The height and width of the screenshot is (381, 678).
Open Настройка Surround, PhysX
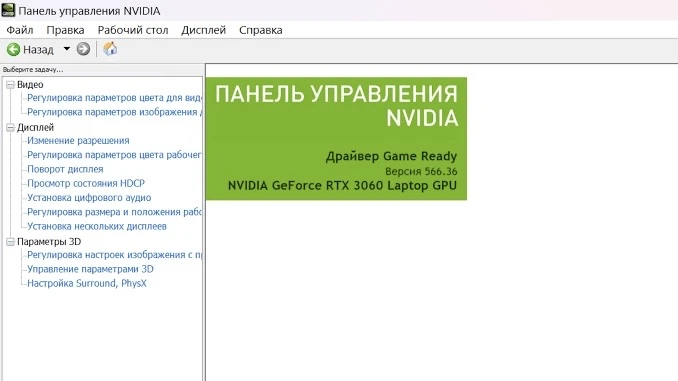(x=87, y=283)
